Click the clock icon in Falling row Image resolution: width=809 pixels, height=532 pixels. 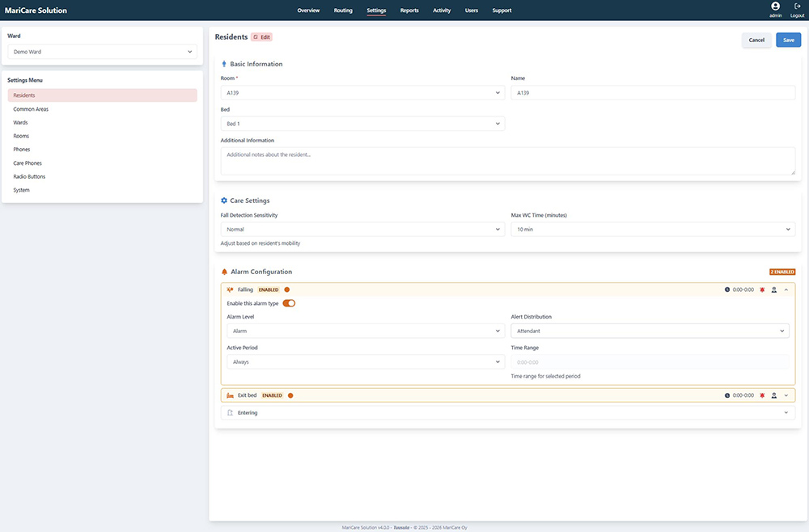coord(727,289)
